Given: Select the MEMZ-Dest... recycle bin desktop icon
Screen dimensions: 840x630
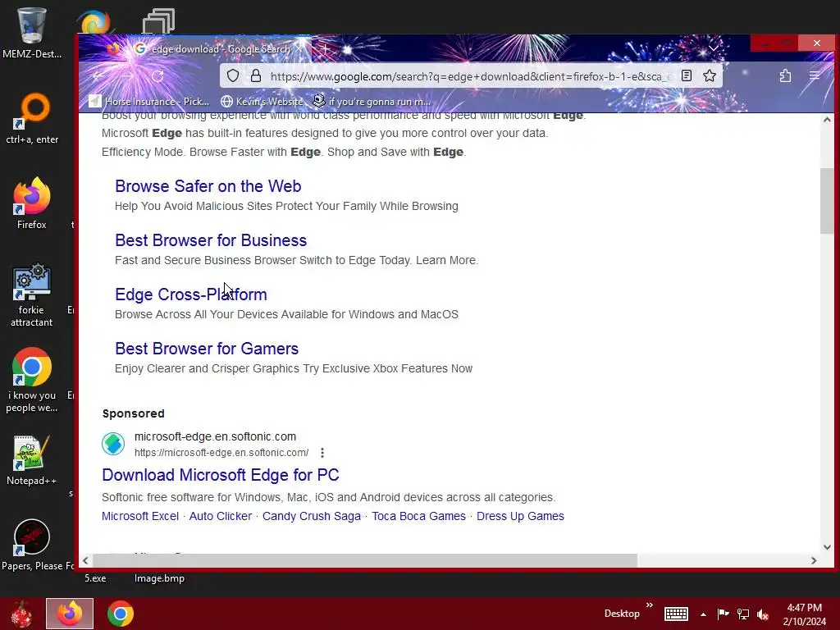Looking at the screenshot, I should [x=32, y=32].
